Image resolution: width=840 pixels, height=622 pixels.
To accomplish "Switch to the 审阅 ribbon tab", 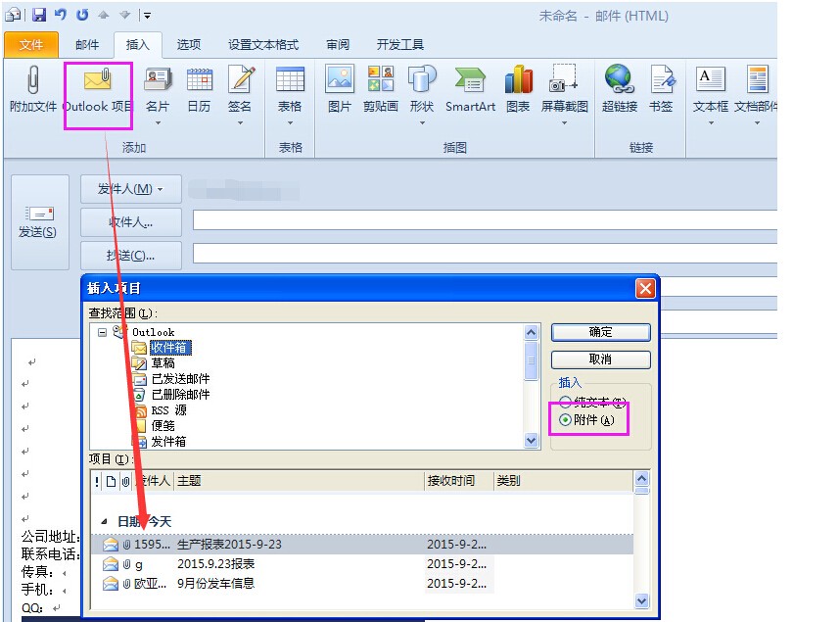I will tap(336, 44).
